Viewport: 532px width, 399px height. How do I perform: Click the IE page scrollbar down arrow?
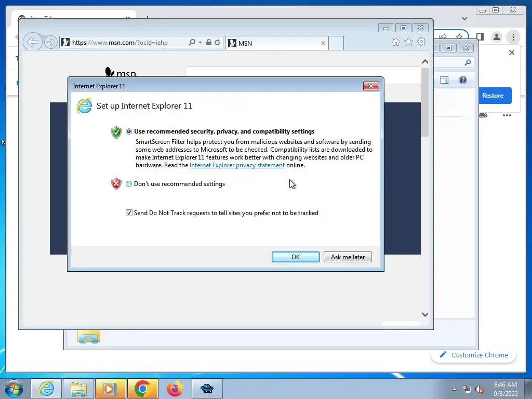pos(425,314)
